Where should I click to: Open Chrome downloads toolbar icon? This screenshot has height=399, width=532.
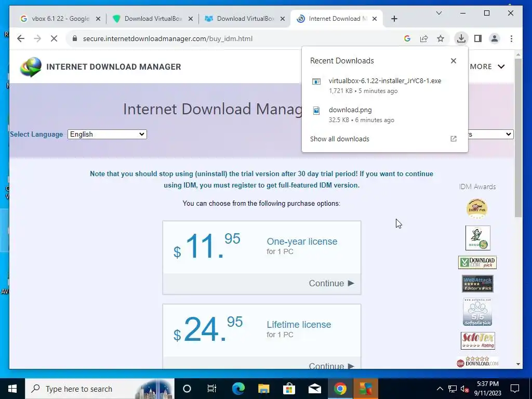461,38
